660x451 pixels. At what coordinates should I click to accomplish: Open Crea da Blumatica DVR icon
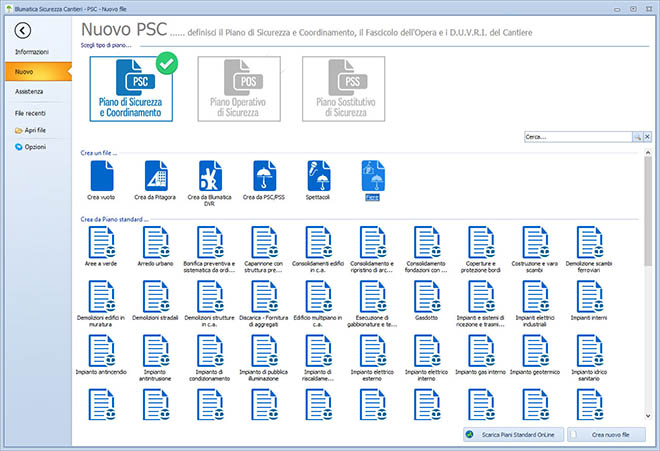210,176
